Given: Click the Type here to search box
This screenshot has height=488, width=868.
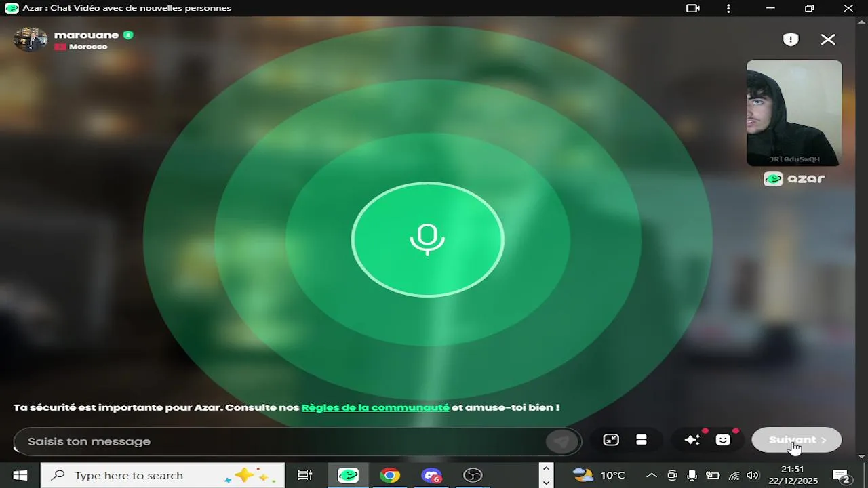Looking at the screenshot, I should tap(163, 475).
